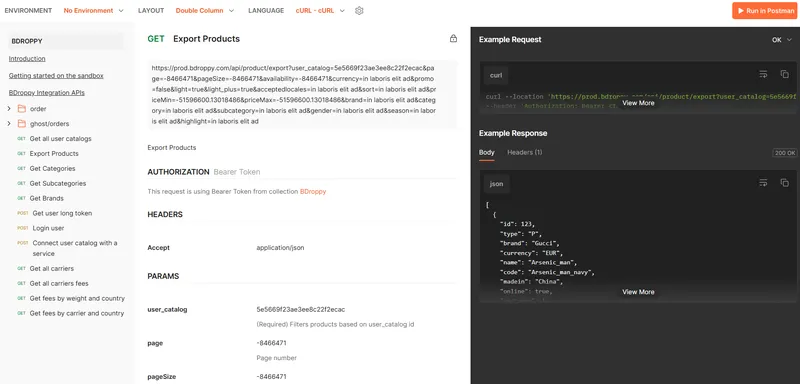This screenshot has height=384, width=800.
Task: Toggle word wrap in the json response
Action: point(763,183)
